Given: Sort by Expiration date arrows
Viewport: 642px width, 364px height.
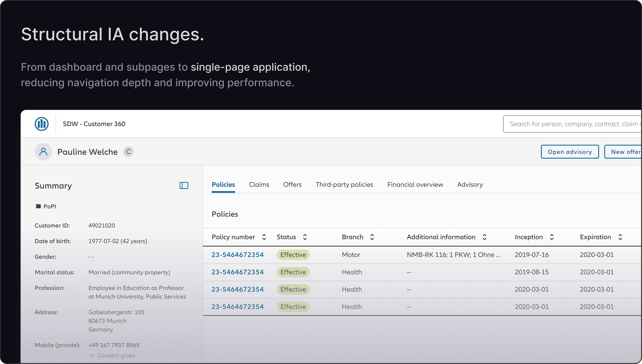Looking at the screenshot, I should (x=620, y=237).
